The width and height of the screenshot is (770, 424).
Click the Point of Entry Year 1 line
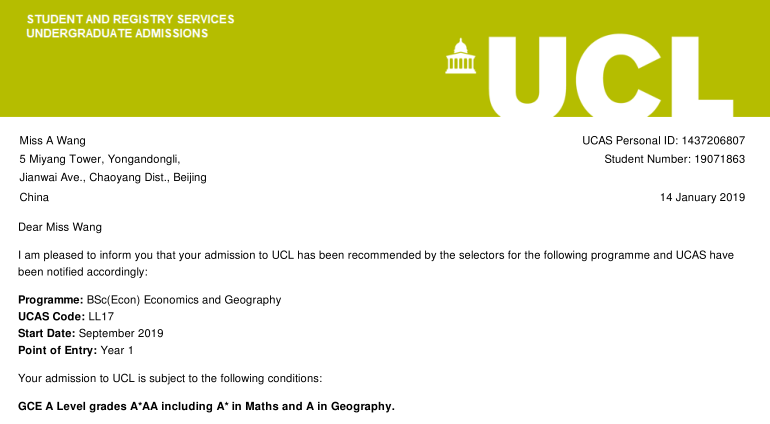[x=76, y=350]
